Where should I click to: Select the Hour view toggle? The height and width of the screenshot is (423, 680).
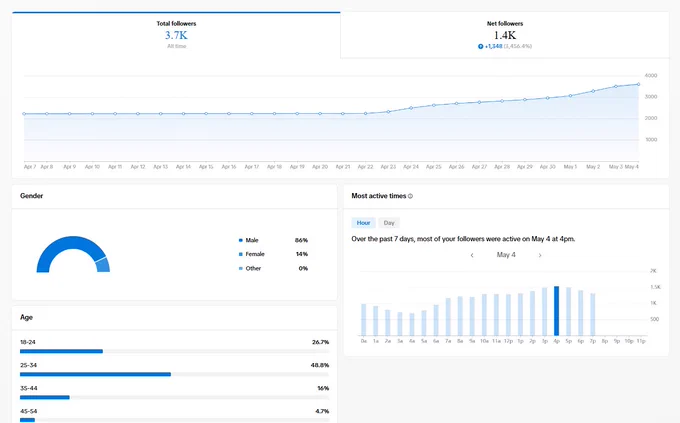click(363, 223)
